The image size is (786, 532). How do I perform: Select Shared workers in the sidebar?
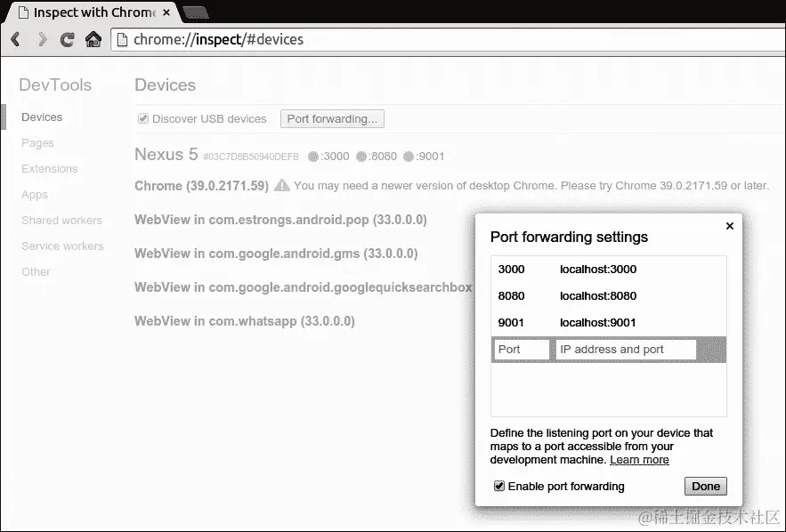61,221
